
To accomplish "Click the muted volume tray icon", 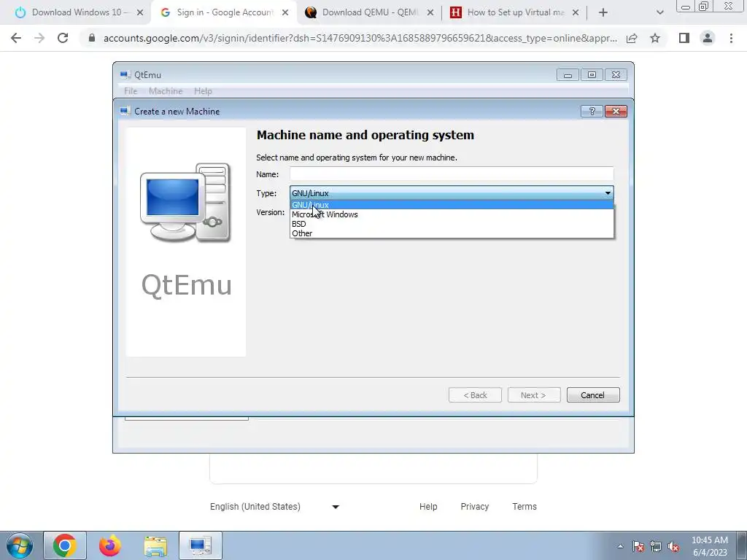I will [673, 546].
